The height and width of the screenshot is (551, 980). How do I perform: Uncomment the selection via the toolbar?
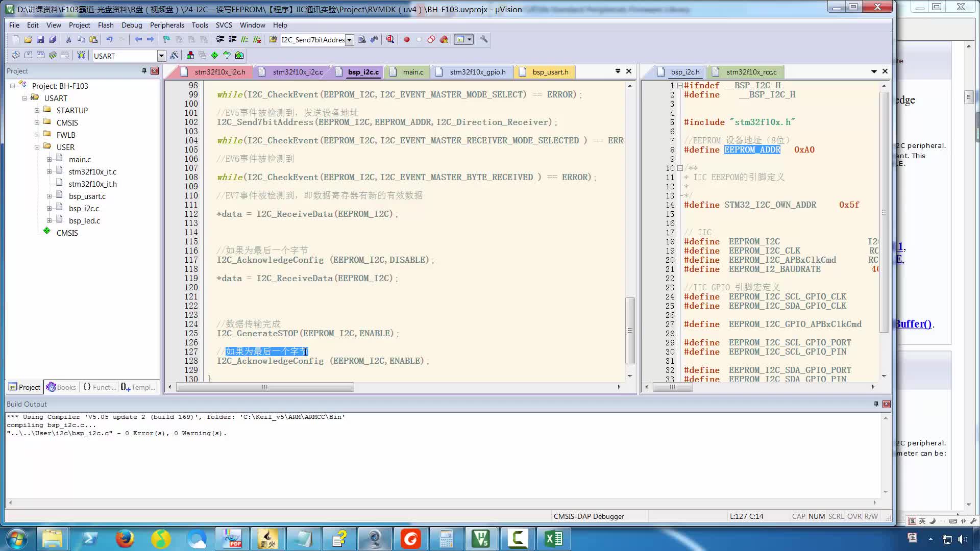pos(257,39)
